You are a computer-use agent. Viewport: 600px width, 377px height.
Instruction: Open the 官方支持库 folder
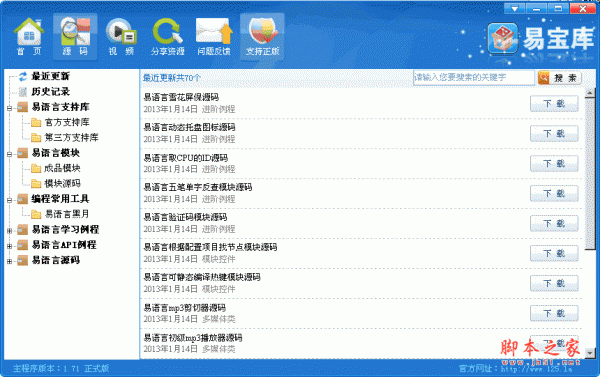point(67,122)
